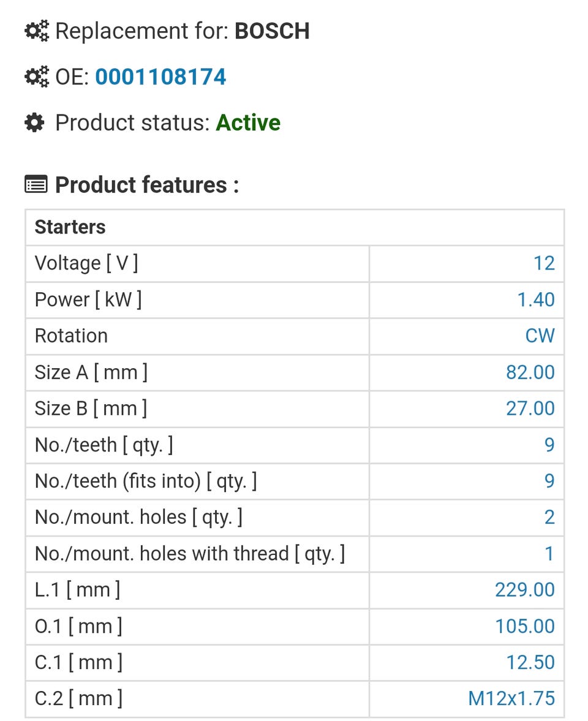This screenshot has width=588, height=721.
Task: Click the gears icon beside Replacement for
Action: [x=36, y=31]
